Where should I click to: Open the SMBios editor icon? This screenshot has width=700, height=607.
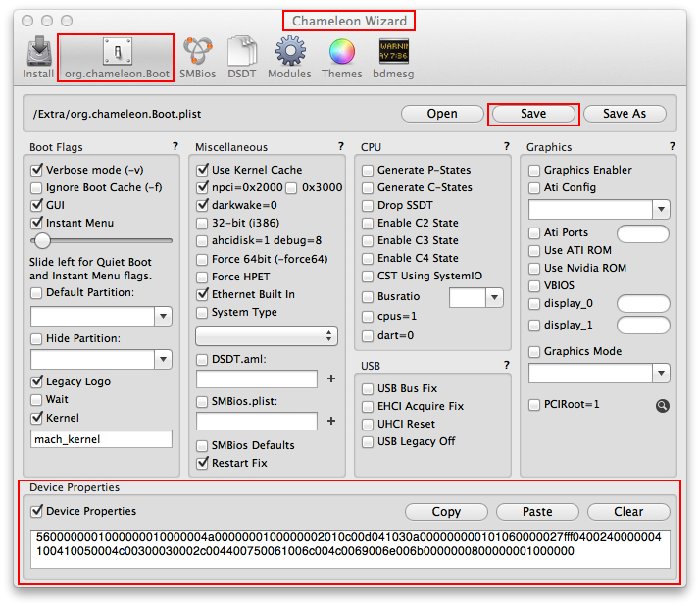click(x=197, y=57)
